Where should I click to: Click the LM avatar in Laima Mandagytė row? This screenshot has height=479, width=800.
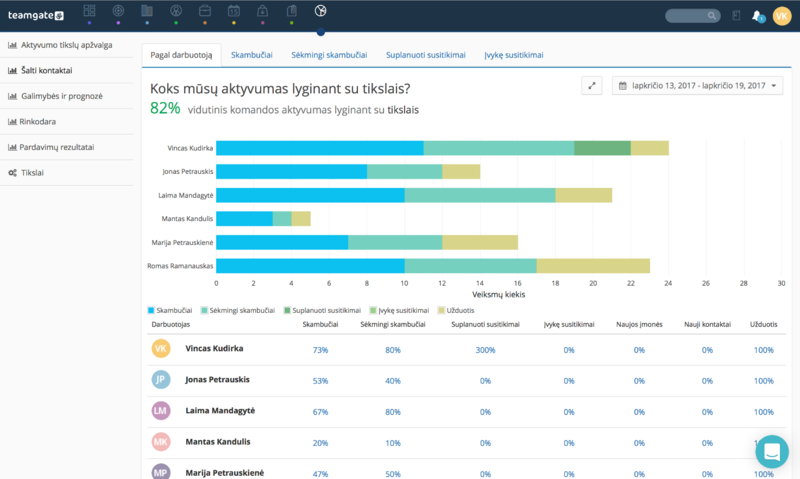[x=161, y=411]
